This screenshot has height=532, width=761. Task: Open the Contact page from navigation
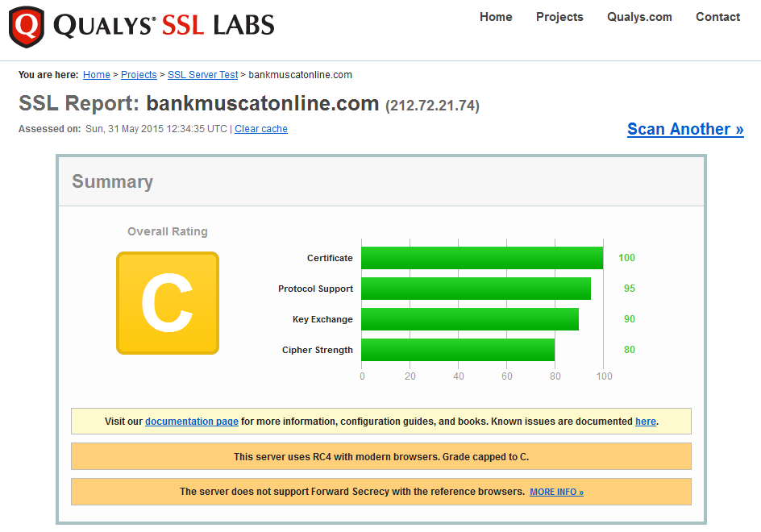[717, 17]
